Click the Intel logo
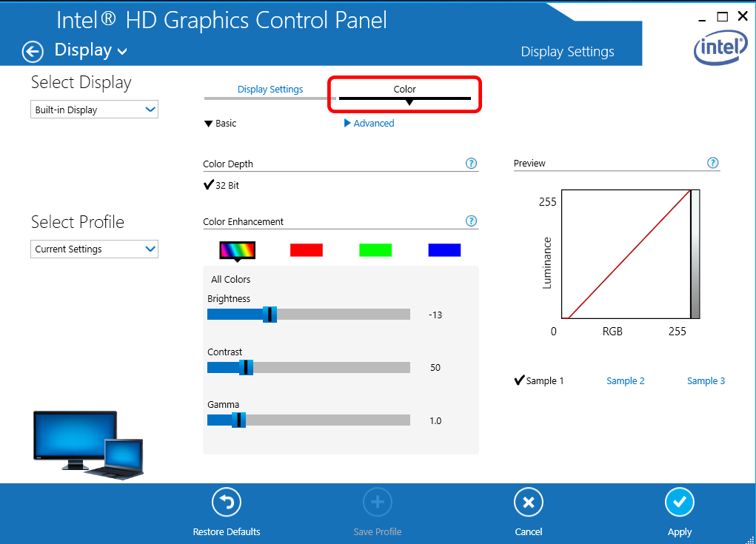This screenshot has width=756, height=544. pyautogui.click(x=720, y=47)
